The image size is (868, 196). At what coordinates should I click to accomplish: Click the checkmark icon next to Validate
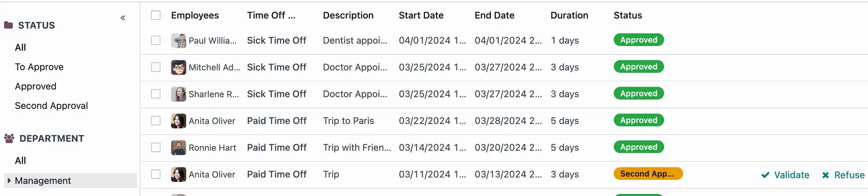(765, 175)
